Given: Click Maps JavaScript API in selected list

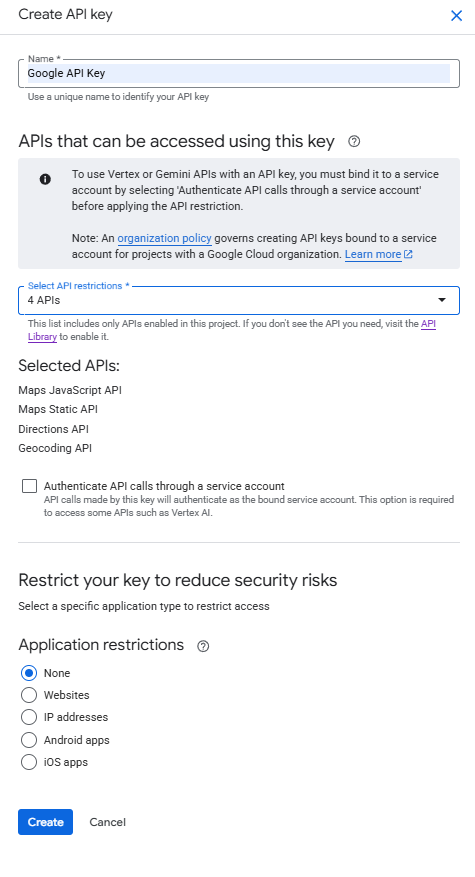Looking at the screenshot, I should pyautogui.click(x=70, y=390).
